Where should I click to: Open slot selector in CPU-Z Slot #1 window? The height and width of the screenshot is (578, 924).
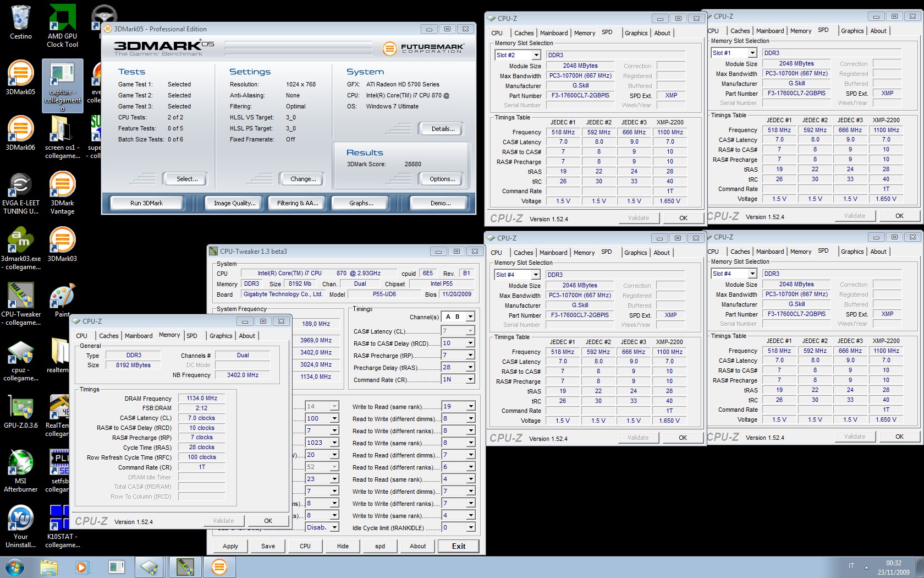point(752,53)
